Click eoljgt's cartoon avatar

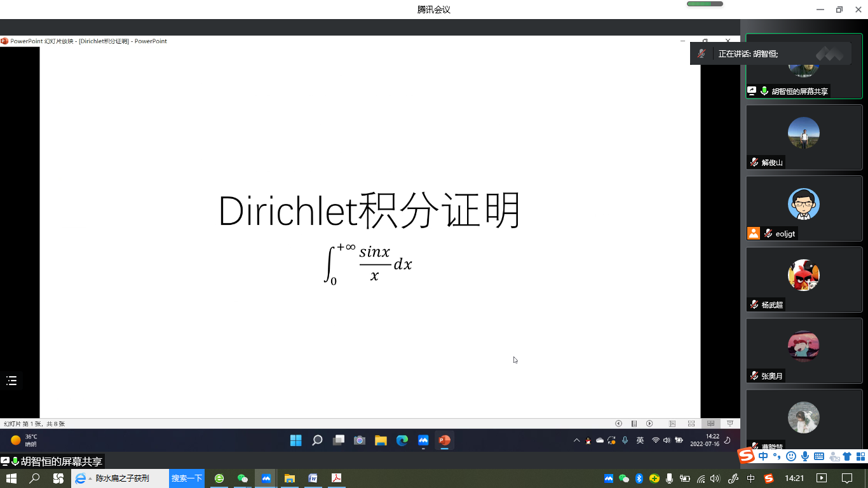click(803, 204)
